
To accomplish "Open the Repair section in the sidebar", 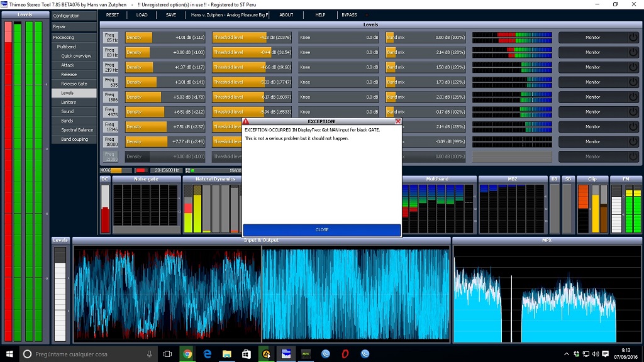I will click(x=74, y=26).
